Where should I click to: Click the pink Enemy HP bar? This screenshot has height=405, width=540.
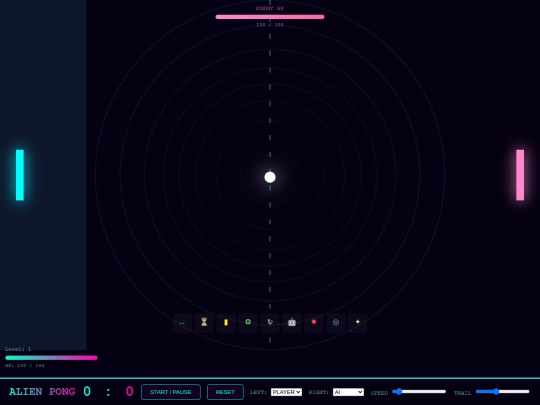(x=270, y=17)
